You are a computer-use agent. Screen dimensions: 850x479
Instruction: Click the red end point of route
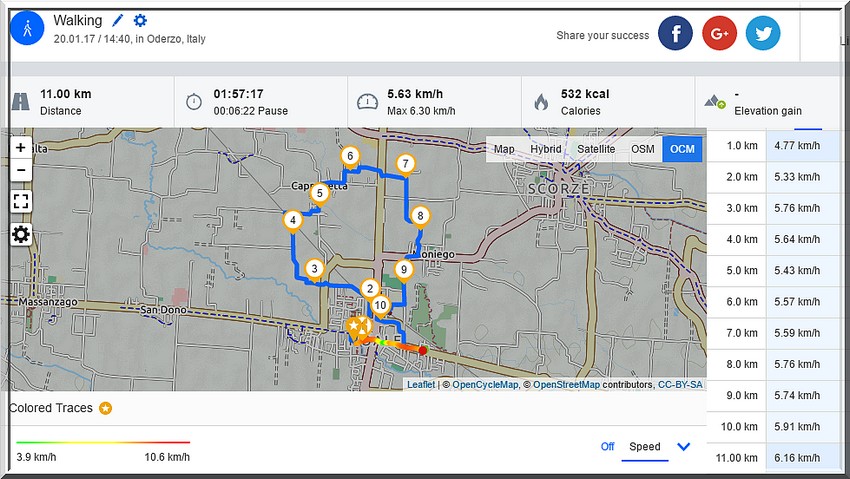tap(423, 351)
